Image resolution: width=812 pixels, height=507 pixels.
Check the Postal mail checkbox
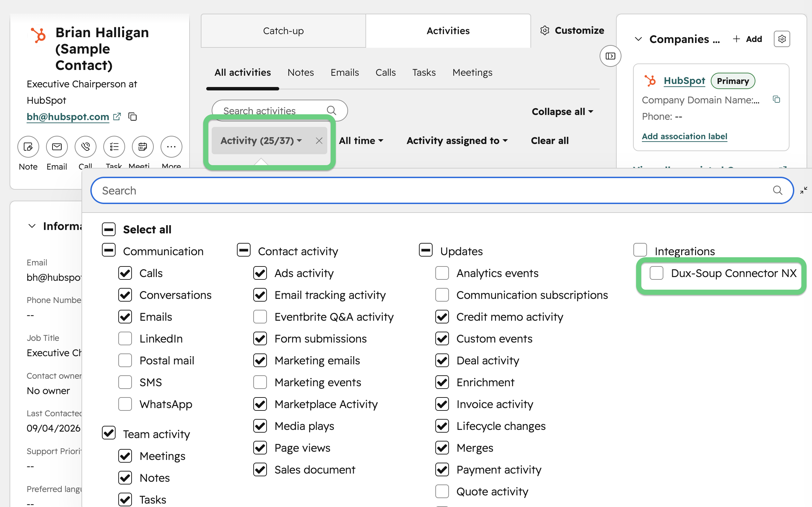(x=125, y=360)
